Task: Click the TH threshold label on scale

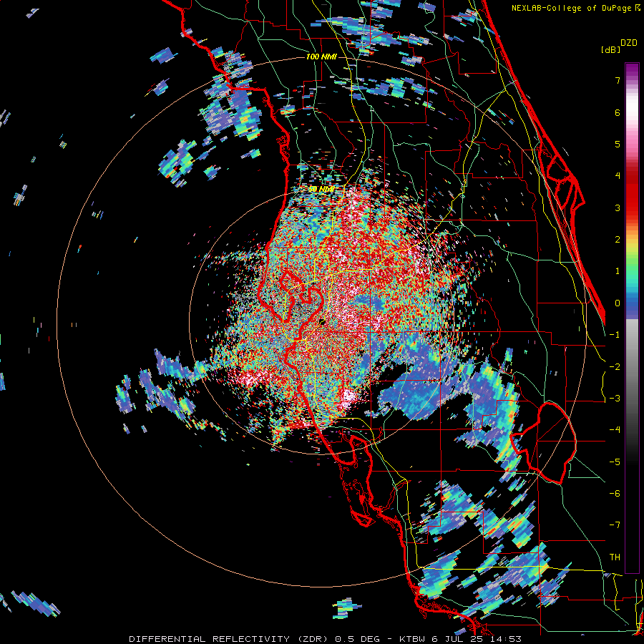Action: pos(615,557)
